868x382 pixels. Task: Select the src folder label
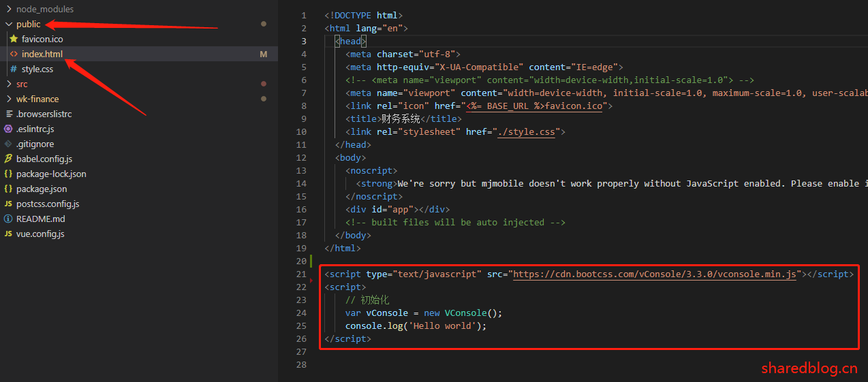pyautogui.click(x=22, y=84)
